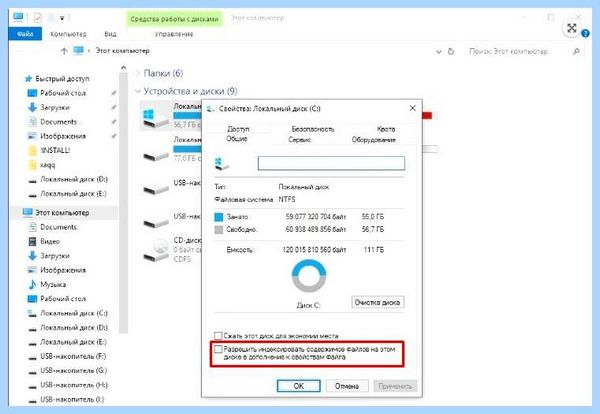Image resolution: width=600 pixels, height=414 pixels.
Task: Click the Local Disk (C:) icon in sidebar
Action: (x=32, y=313)
